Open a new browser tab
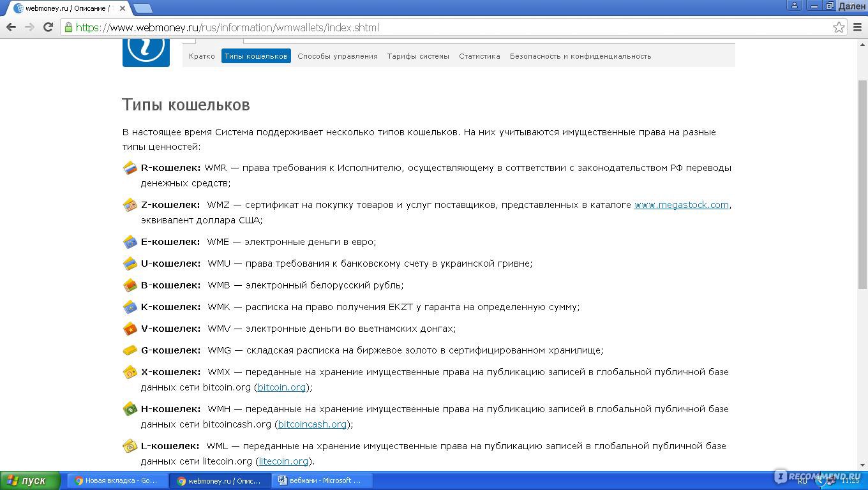The image size is (868, 490). click(143, 8)
